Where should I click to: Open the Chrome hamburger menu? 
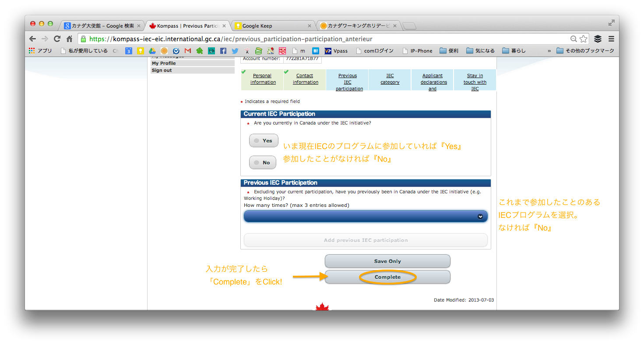click(612, 39)
